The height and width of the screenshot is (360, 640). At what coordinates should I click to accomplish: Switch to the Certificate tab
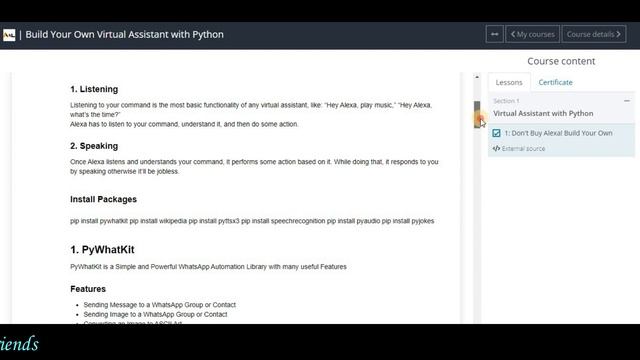[x=555, y=82]
